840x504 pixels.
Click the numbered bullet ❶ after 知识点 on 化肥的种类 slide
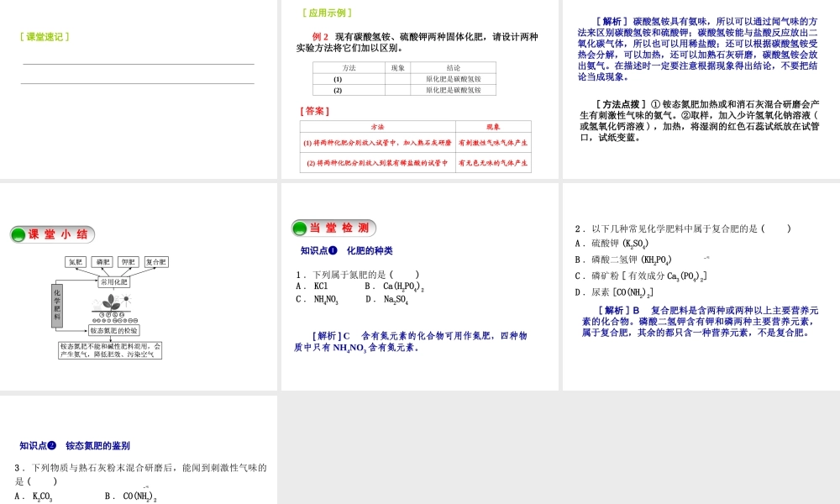(x=333, y=250)
